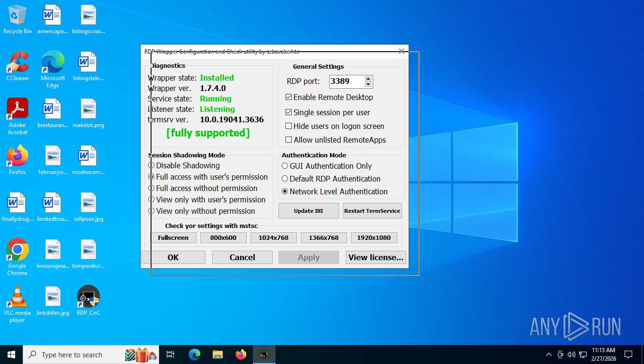This screenshot has width=644, height=364.
Task: Open the Windows Start menu
Action: (11, 355)
